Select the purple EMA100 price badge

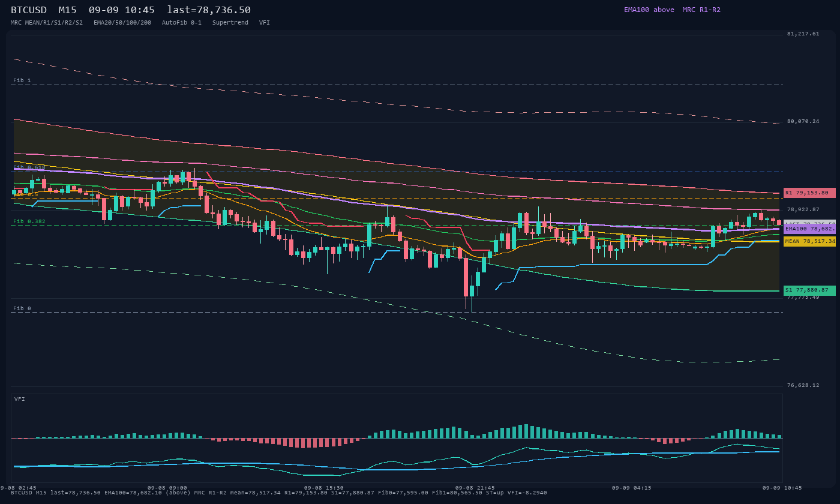click(809, 229)
